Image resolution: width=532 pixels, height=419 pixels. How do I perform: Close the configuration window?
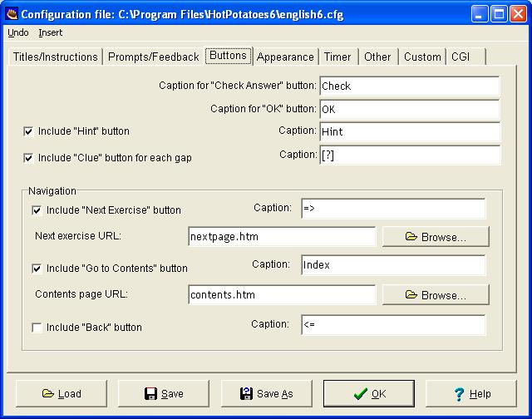tap(518, 14)
